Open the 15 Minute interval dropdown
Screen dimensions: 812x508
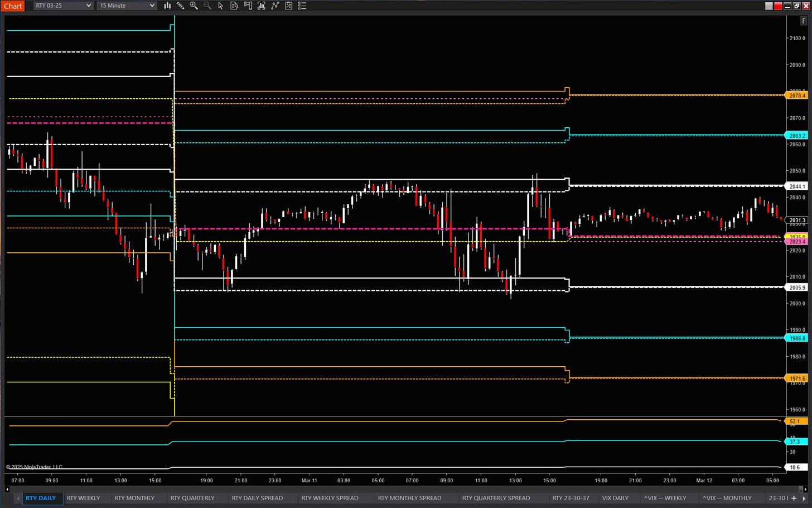[127, 6]
